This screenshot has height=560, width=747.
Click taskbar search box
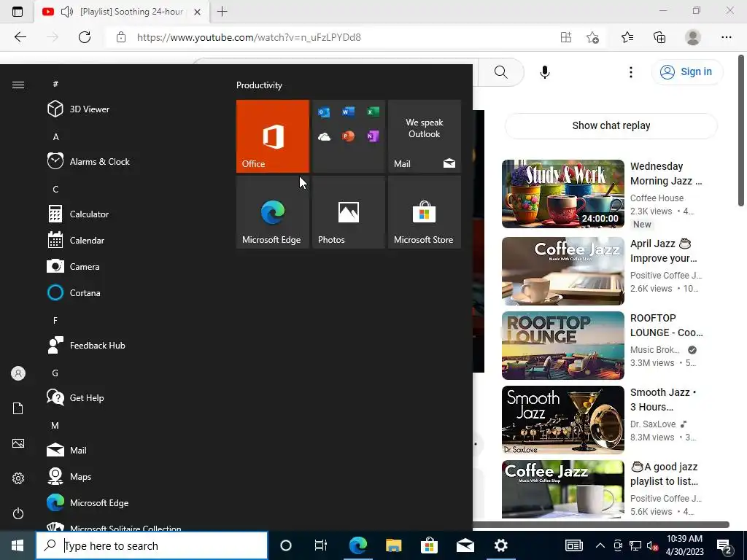pos(152,545)
